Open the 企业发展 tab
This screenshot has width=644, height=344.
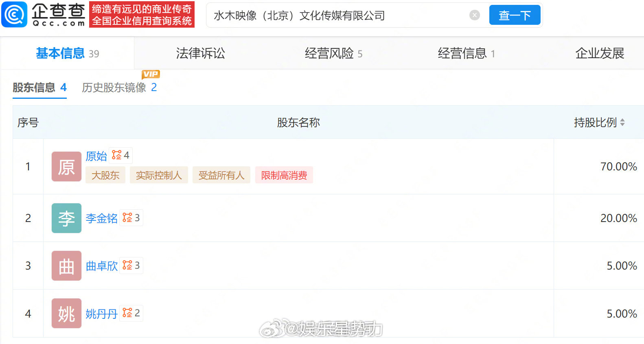click(600, 53)
